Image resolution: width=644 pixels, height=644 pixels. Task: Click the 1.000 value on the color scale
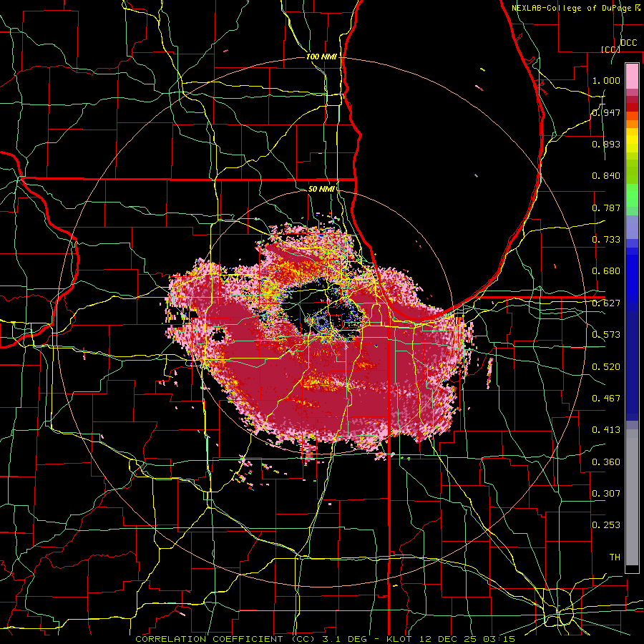(x=606, y=80)
